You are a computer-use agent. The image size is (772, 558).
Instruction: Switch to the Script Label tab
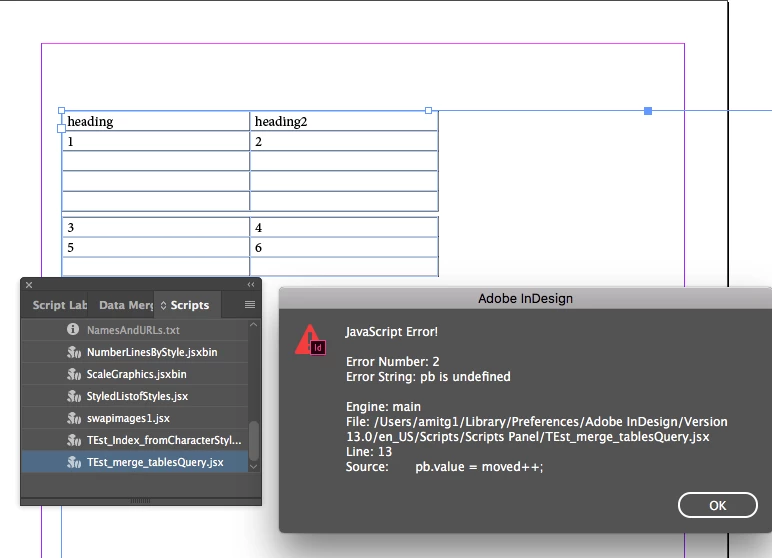click(59, 305)
